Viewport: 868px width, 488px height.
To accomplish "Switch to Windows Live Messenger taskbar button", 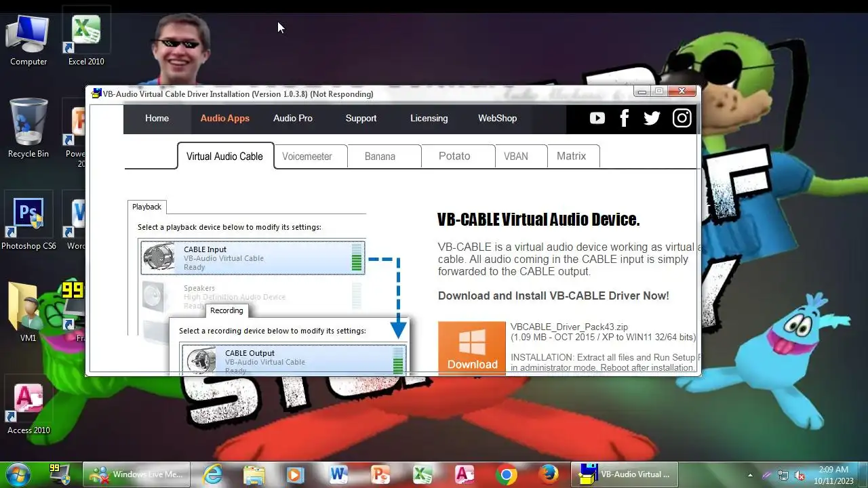I will coord(136,474).
